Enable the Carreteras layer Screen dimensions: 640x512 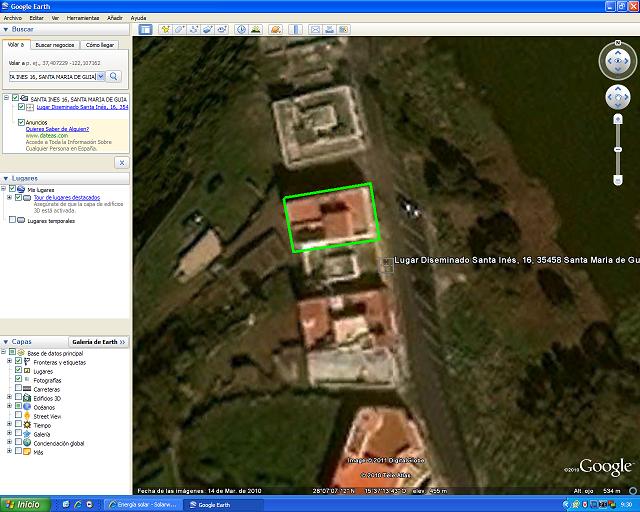tap(18, 389)
